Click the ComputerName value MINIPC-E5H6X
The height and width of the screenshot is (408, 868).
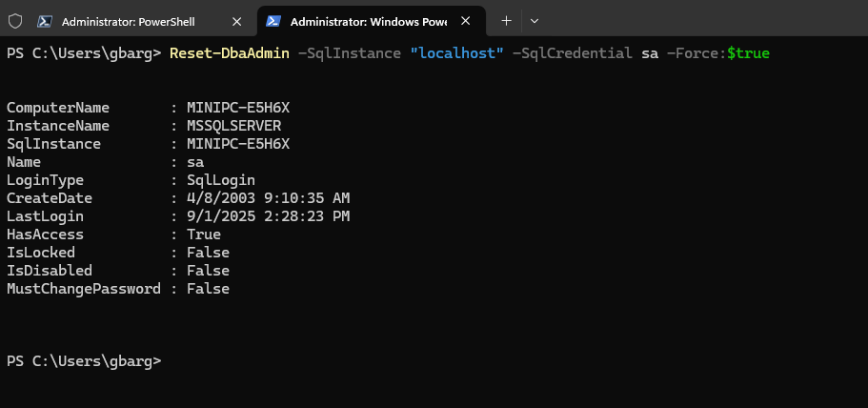[237, 108]
